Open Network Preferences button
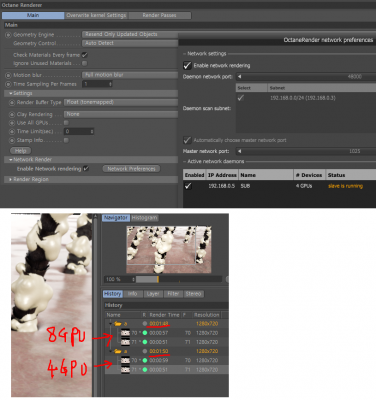 tap(131, 169)
